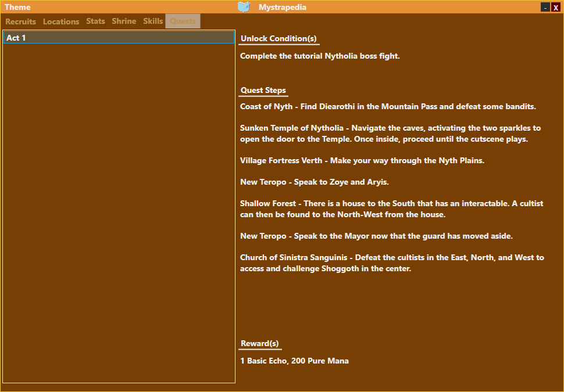Go to the Shrine tab
Viewport: 564px width, 392px height.
124,21
